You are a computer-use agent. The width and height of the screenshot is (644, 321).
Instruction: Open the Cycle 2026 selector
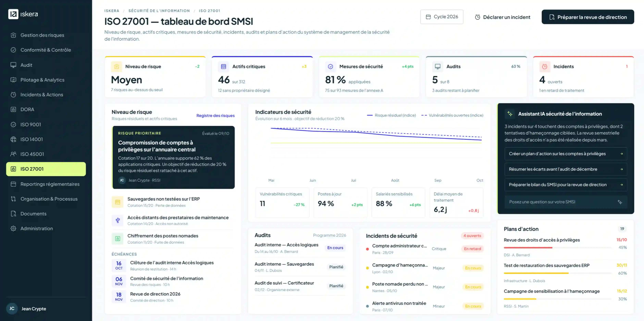tap(442, 17)
